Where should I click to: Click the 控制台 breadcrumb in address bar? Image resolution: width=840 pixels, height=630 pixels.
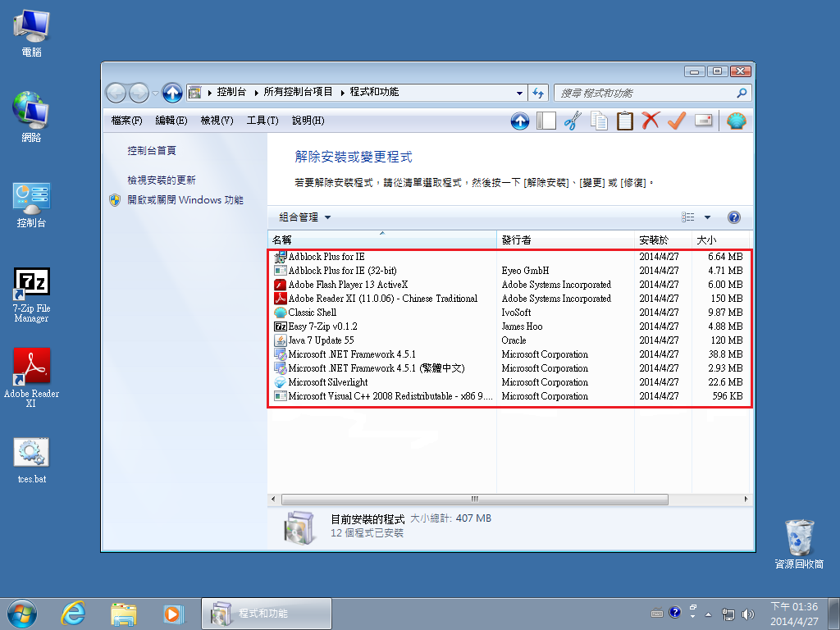(x=231, y=92)
